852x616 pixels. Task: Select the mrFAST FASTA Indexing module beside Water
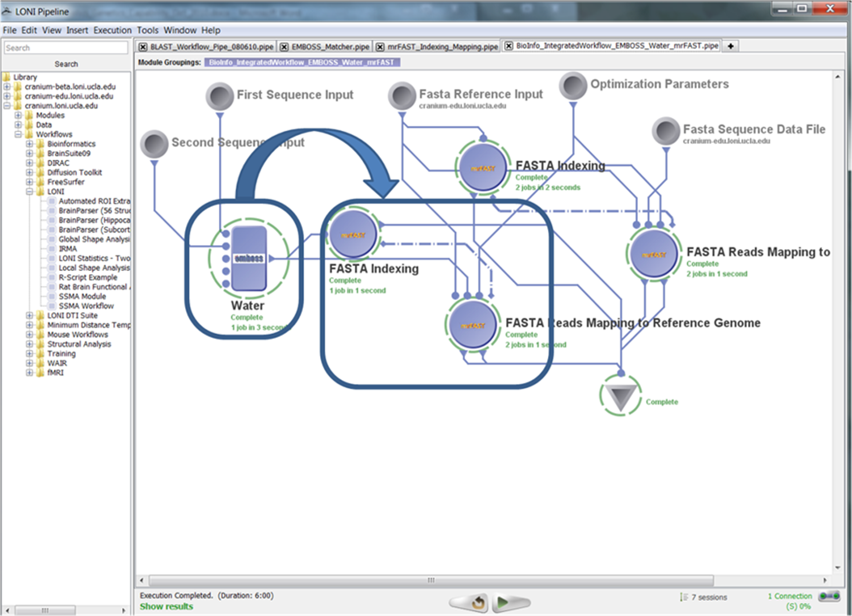tap(353, 234)
